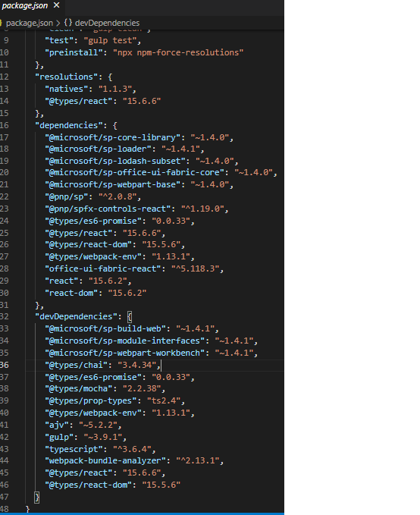Click "@types/chai" version string 3.4.34

point(136,365)
